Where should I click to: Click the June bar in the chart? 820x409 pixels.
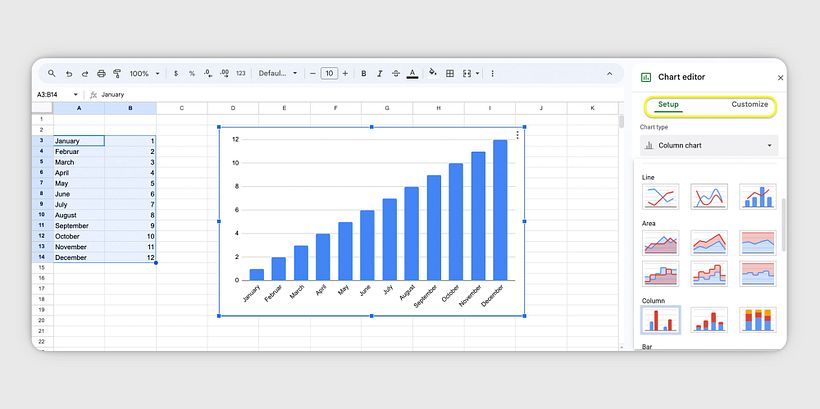[367, 245]
